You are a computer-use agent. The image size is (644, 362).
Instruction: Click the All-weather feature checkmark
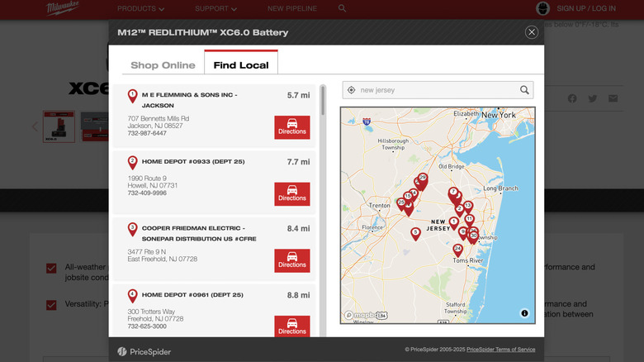click(x=51, y=268)
